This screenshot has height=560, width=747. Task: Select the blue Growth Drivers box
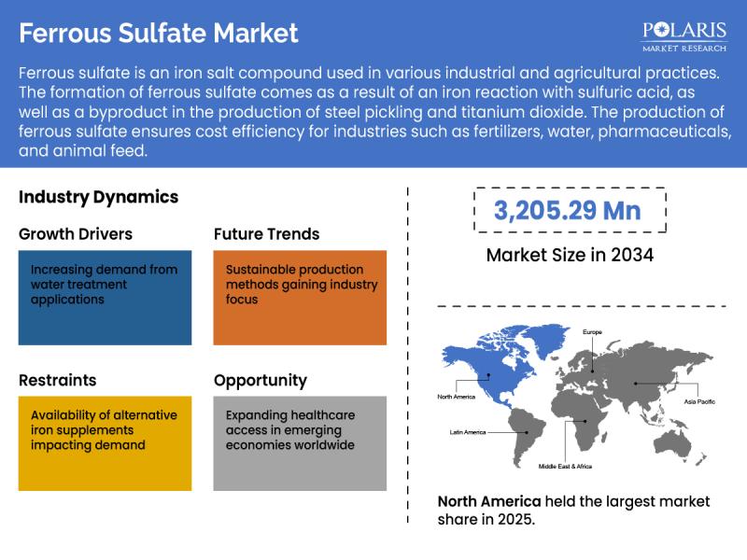tap(105, 297)
